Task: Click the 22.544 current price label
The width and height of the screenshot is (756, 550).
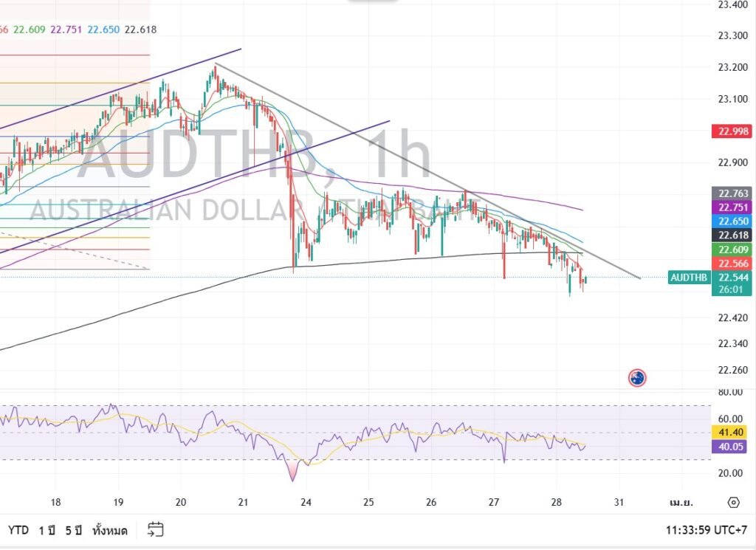Action: click(732, 278)
